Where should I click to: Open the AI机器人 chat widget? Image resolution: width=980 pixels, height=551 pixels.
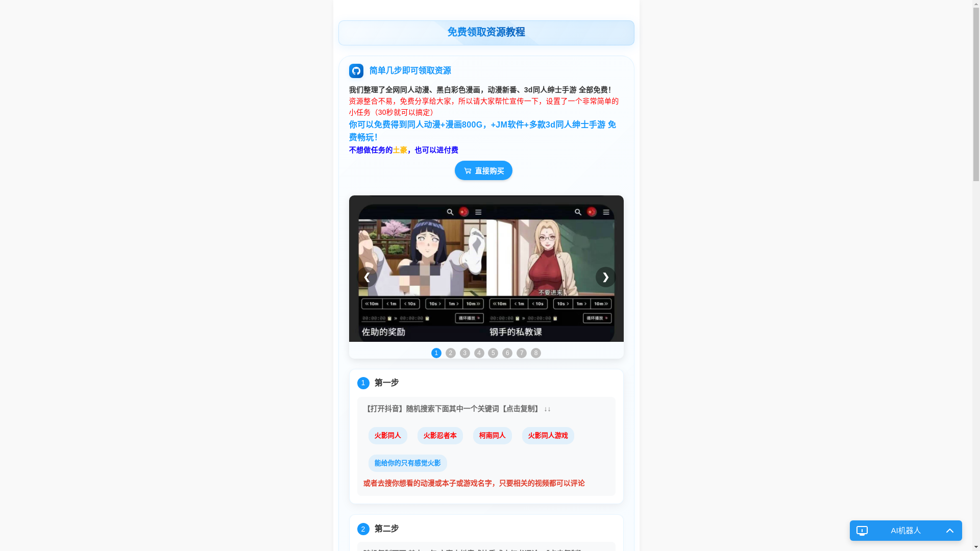tap(906, 531)
